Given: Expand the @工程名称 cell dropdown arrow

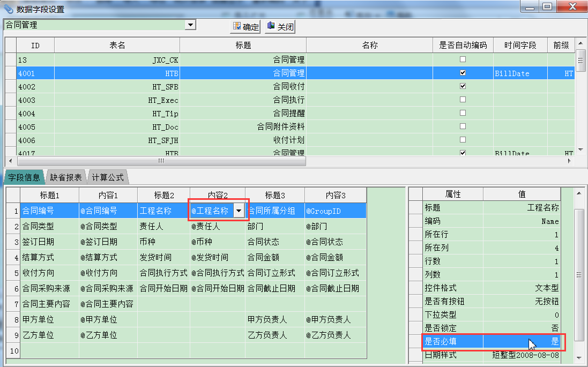Looking at the screenshot, I should click(239, 211).
